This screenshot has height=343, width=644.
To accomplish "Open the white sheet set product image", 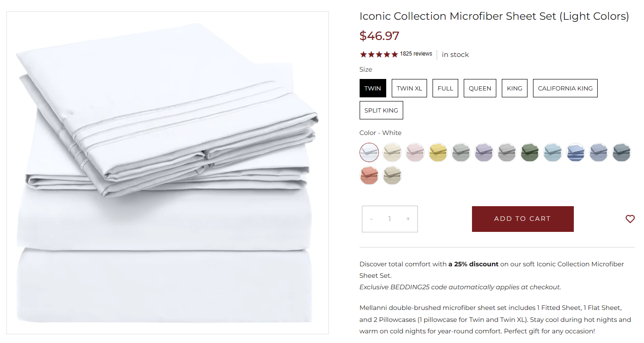I will click(x=167, y=173).
